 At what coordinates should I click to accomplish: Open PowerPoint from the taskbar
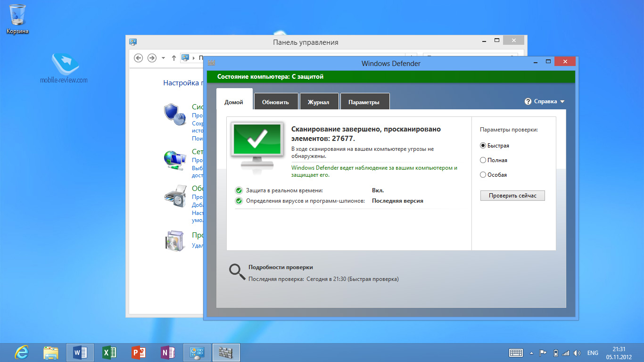139,353
